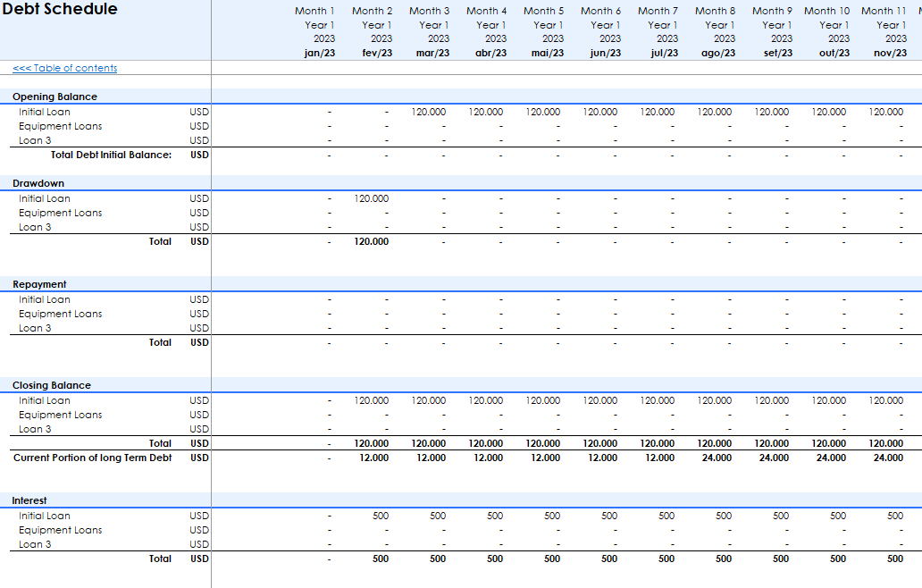Select the Drawdown Total cell for fev/23
Screen dimensions: 922x588
pyautogui.click(x=372, y=241)
